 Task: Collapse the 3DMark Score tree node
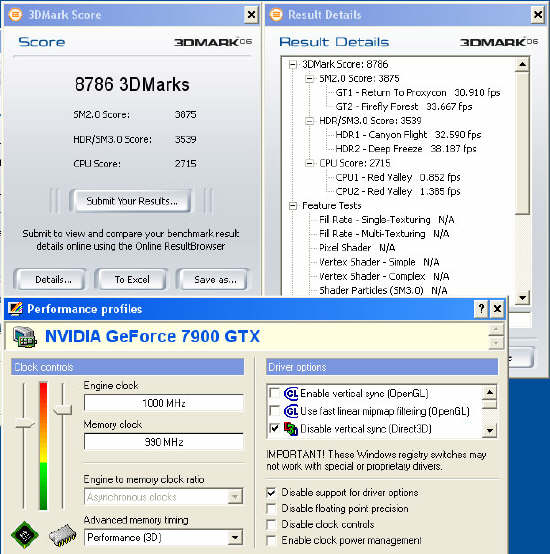pos(292,65)
